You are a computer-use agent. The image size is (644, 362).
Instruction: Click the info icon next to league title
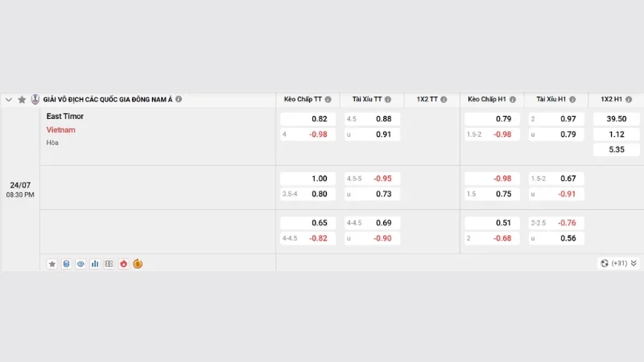(x=179, y=99)
